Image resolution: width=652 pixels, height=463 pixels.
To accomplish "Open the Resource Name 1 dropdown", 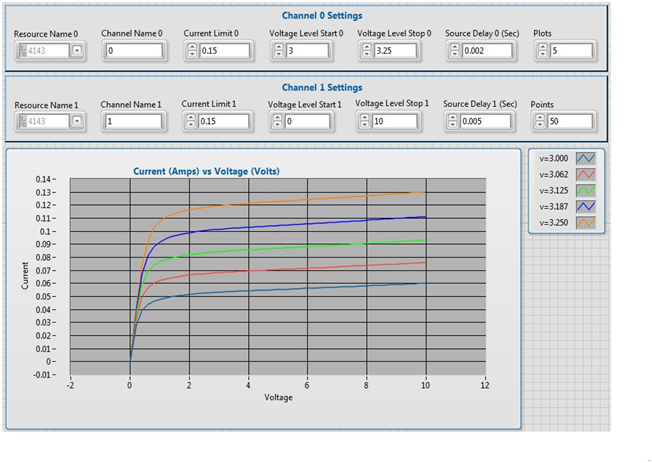I will click(x=77, y=121).
